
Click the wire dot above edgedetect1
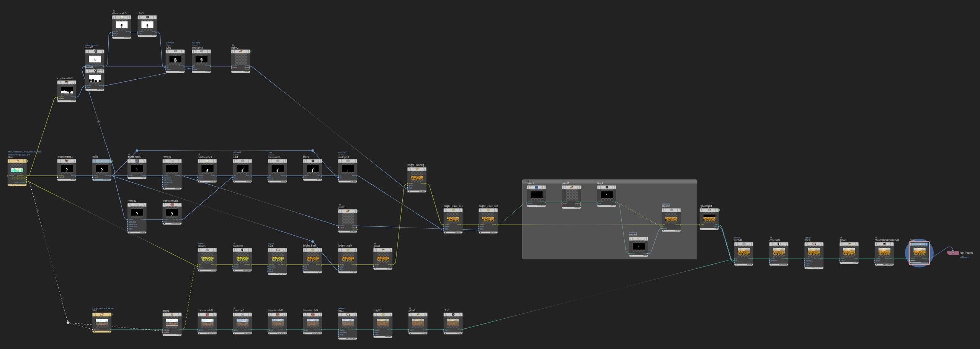pyautogui.click(x=137, y=151)
